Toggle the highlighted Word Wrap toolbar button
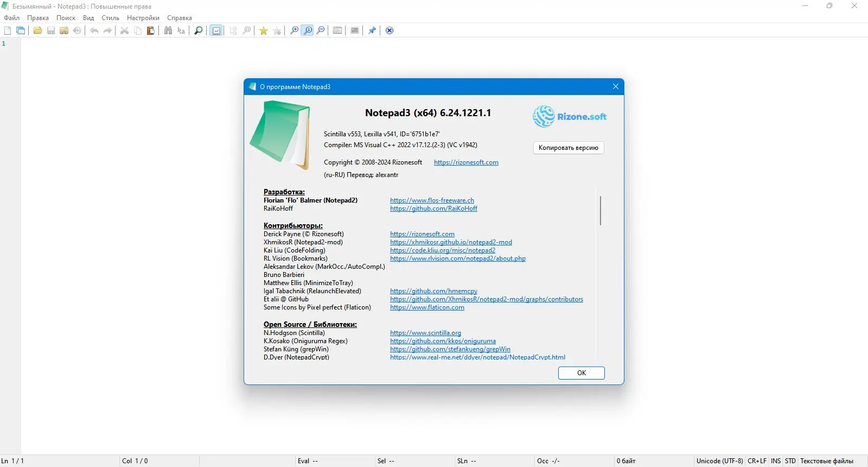868x467 pixels. pyautogui.click(x=216, y=30)
